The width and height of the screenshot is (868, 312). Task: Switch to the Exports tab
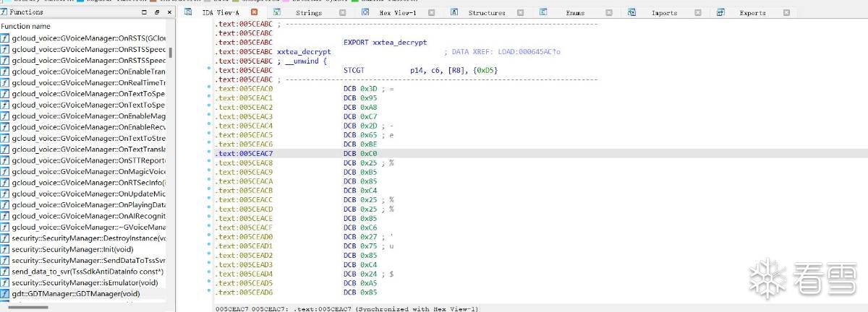coord(752,12)
